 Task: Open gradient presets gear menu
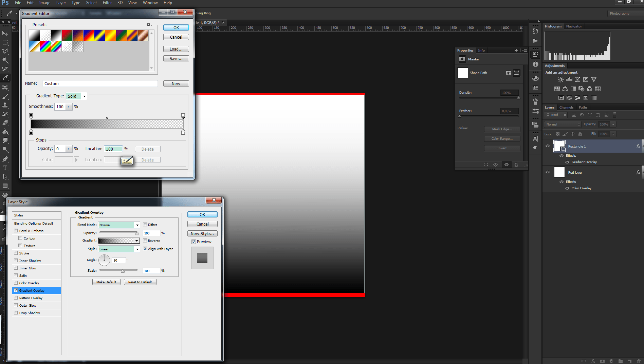[x=149, y=24]
